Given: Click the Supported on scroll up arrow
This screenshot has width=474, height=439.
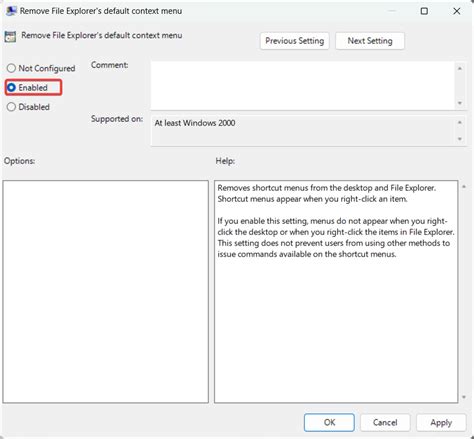Looking at the screenshot, I should [460, 122].
